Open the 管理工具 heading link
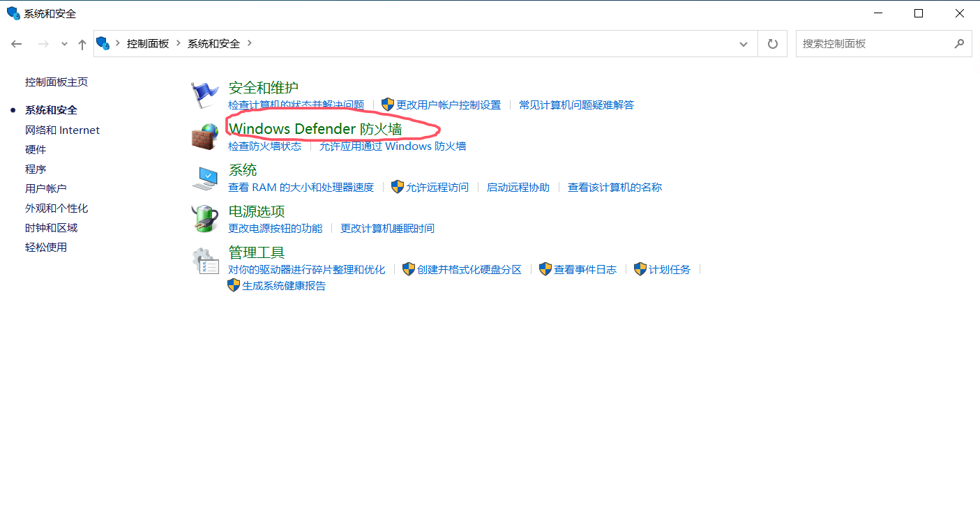The width and height of the screenshot is (980, 516). 257,252
